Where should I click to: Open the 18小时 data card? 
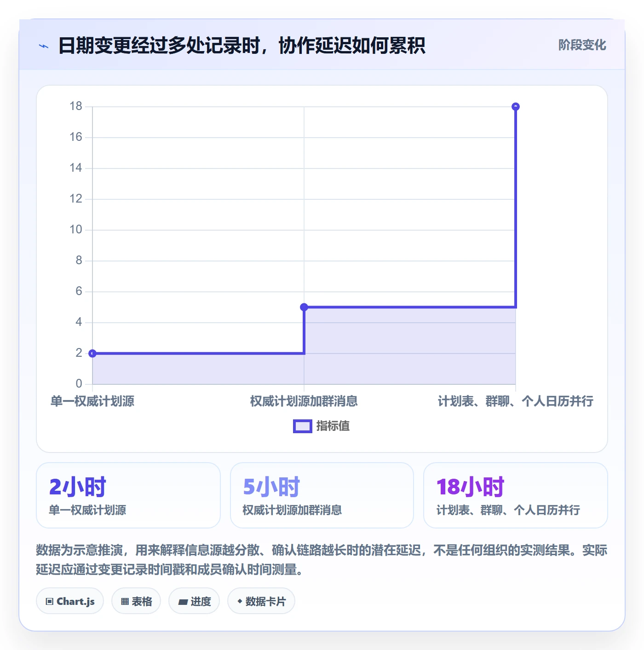tap(516, 495)
